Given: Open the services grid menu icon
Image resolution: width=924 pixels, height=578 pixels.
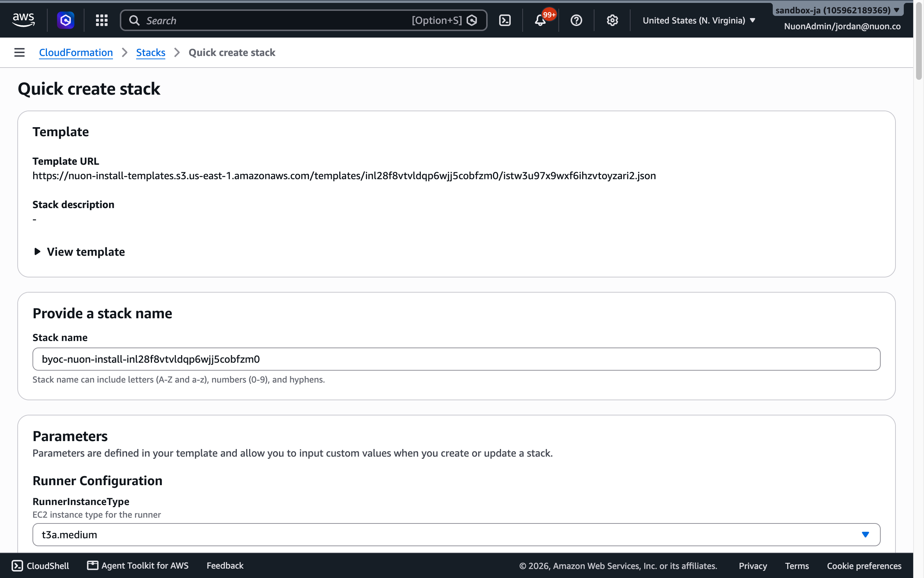Looking at the screenshot, I should pos(101,20).
